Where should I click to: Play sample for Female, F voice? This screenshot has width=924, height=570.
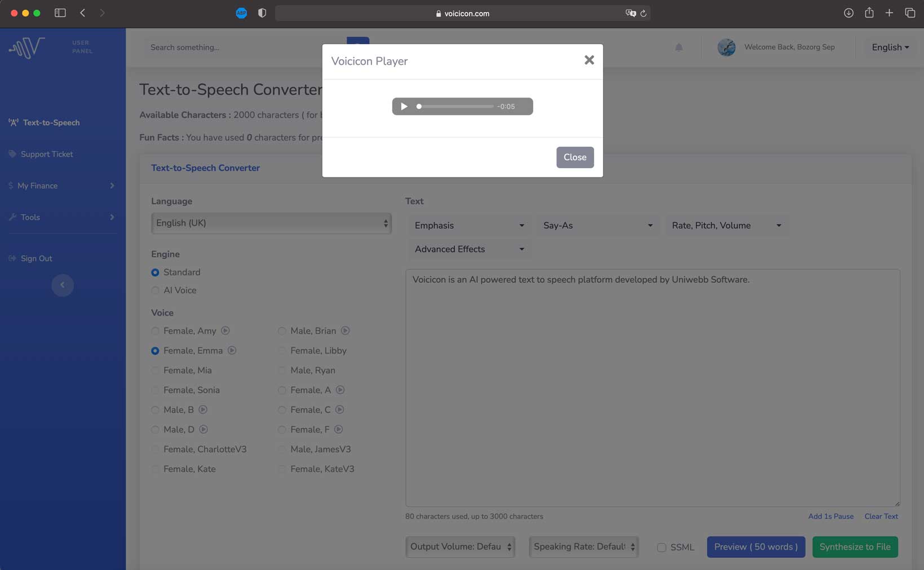coord(338,429)
